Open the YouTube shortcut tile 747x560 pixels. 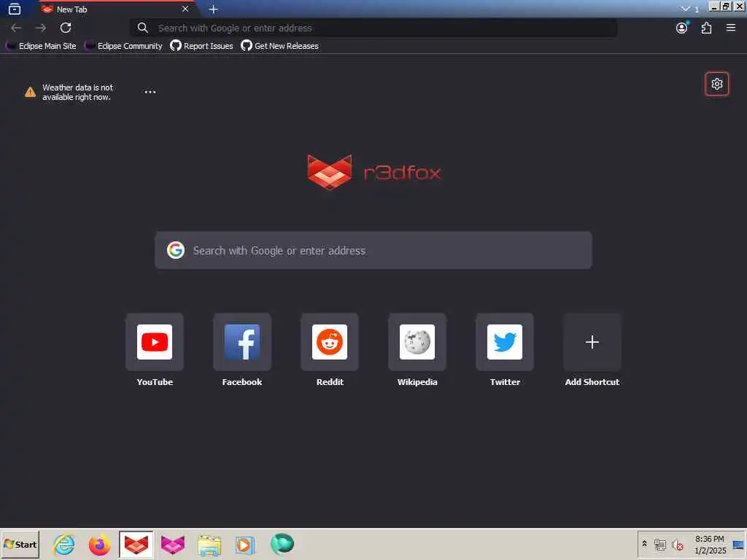tap(155, 343)
